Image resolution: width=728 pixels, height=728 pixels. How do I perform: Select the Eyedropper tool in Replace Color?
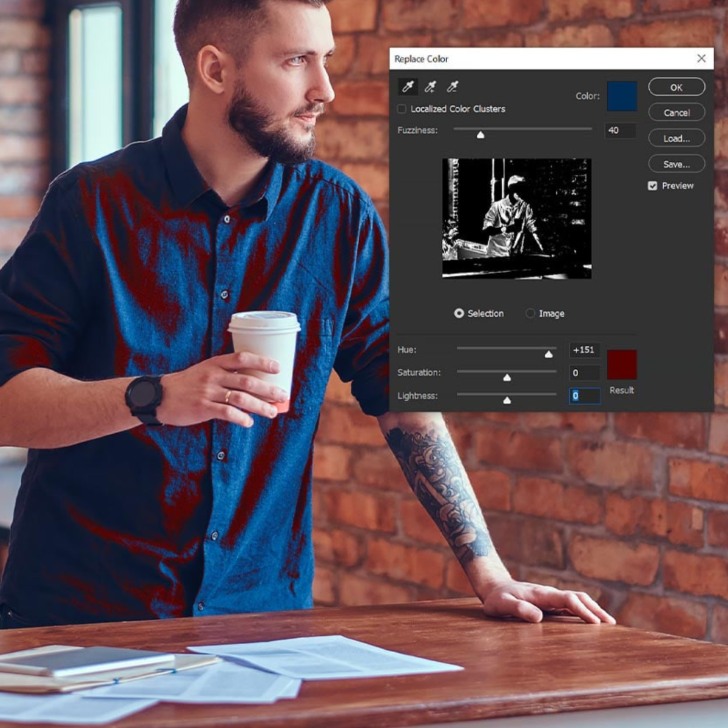tap(408, 87)
